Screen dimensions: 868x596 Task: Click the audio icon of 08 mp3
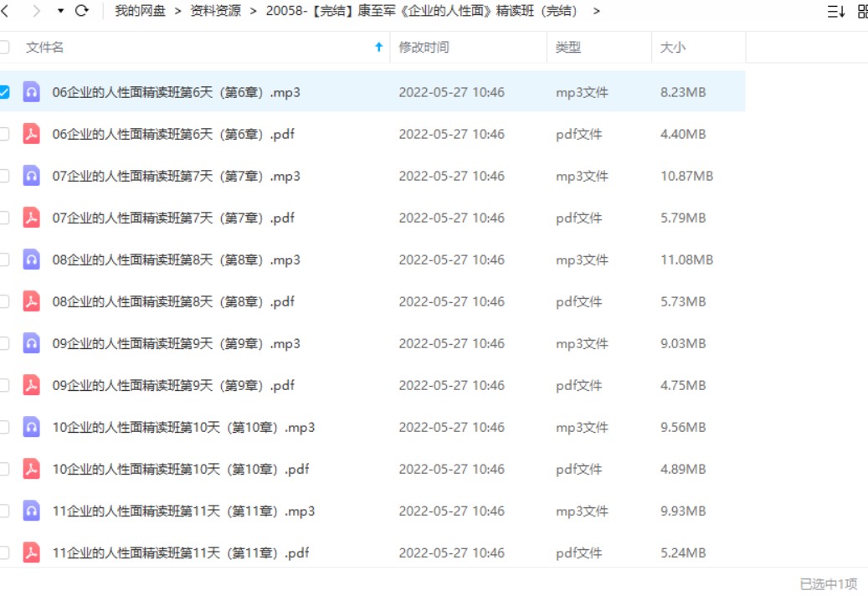coord(32,259)
